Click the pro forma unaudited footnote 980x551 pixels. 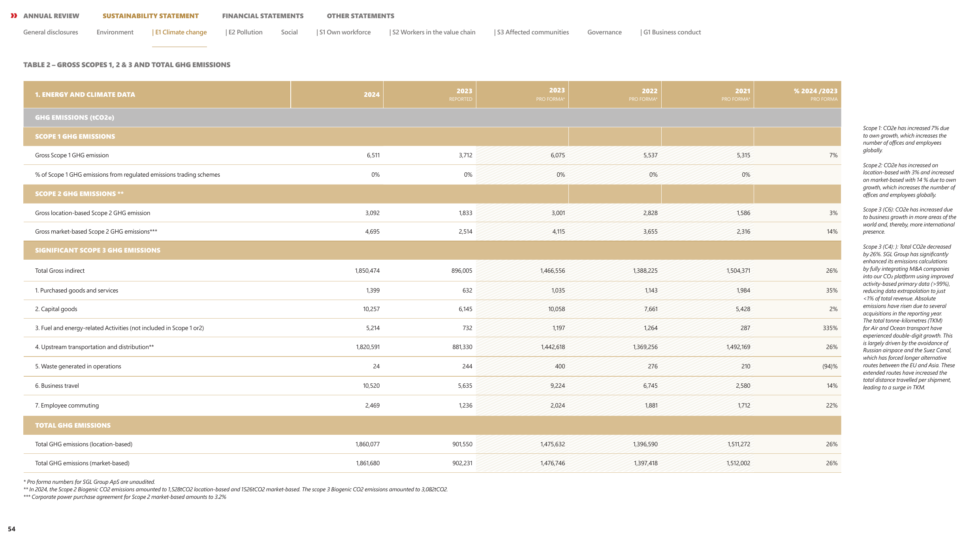click(89, 482)
